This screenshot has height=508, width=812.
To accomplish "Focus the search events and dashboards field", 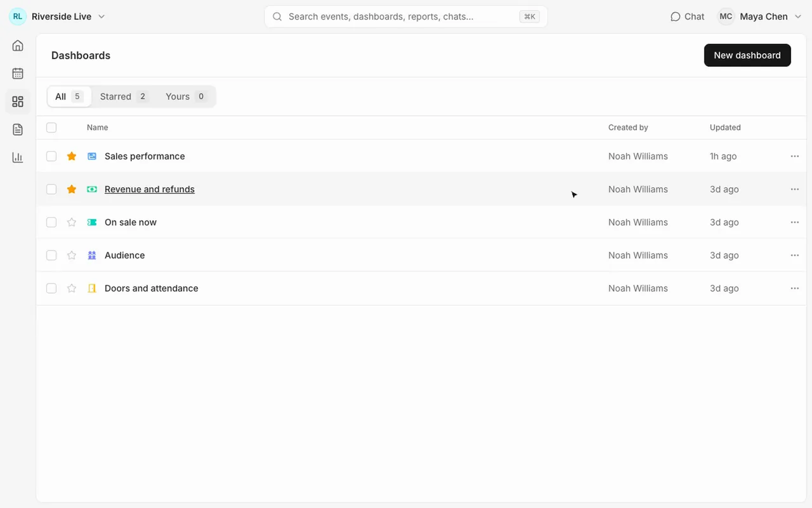I will coord(406,17).
